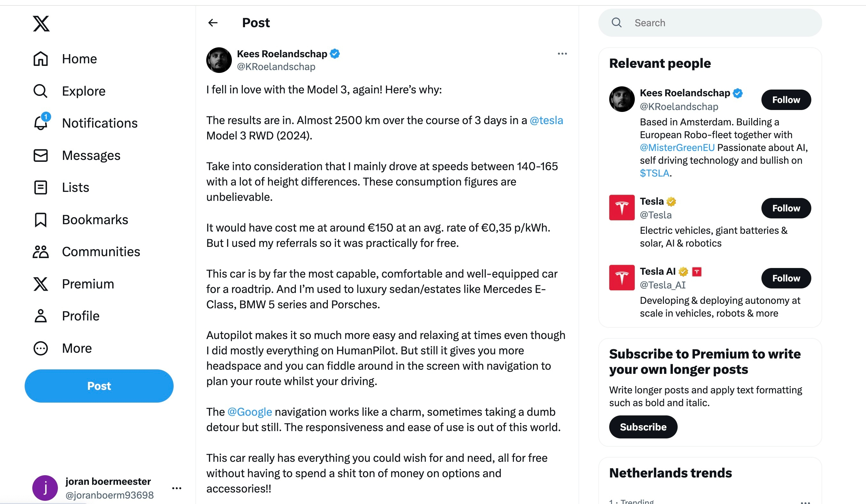
Task: Go back using the arrow icon
Action: (213, 23)
